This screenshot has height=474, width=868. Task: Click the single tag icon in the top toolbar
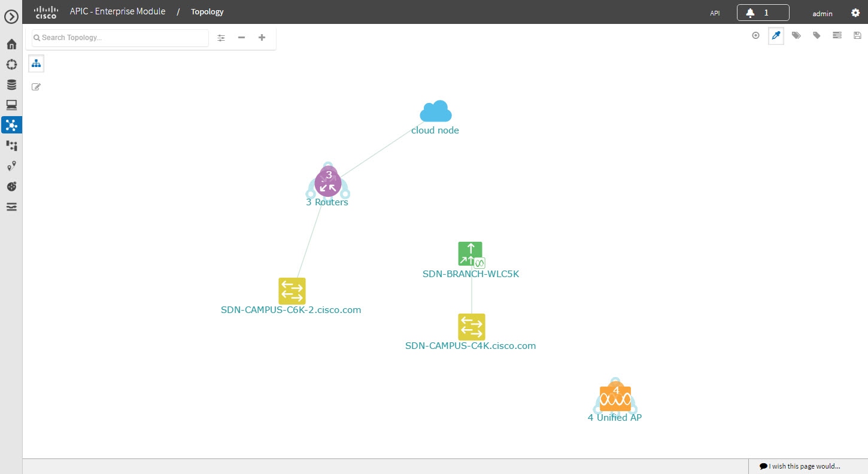click(x=817, y=35)
